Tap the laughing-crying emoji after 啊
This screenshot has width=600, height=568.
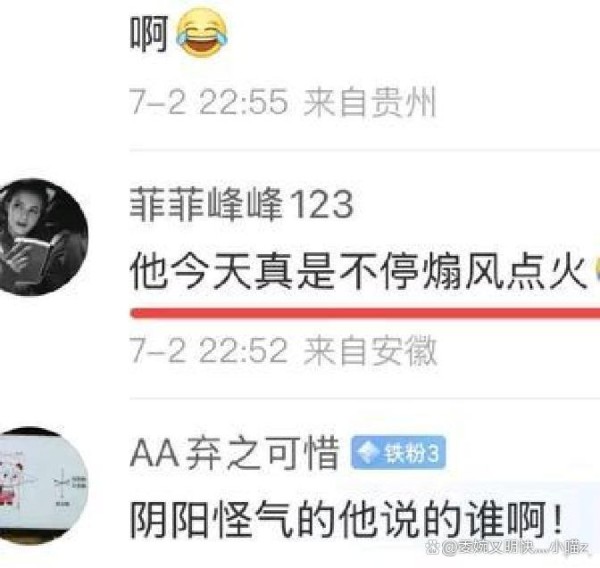202,34
